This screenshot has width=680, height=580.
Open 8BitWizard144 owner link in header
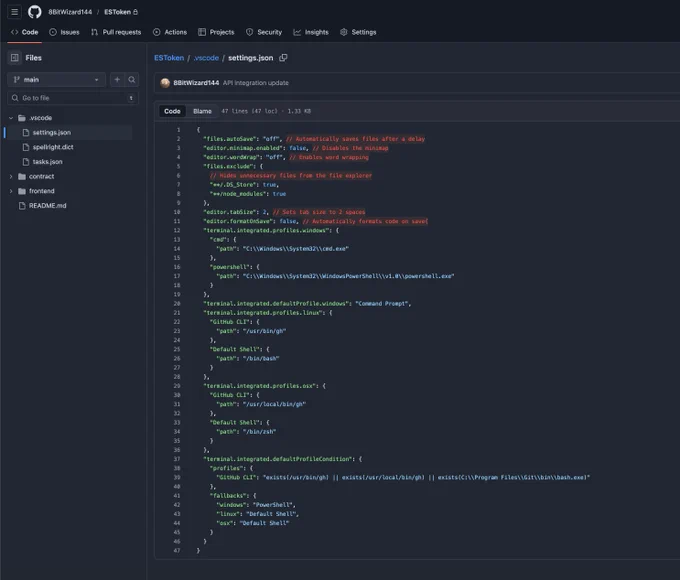click(x=70, y=12)
